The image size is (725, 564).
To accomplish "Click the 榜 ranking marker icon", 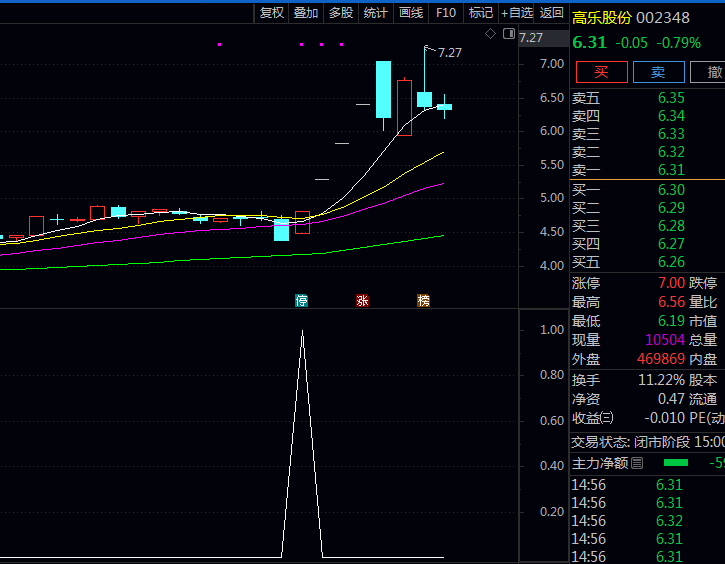I will (x=424, y=301).
